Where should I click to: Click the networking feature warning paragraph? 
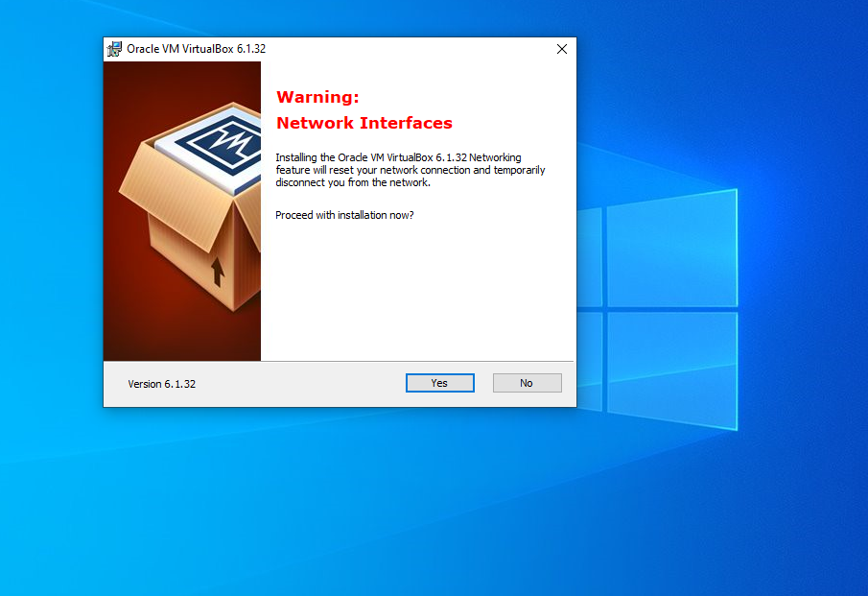click(411, 170)
